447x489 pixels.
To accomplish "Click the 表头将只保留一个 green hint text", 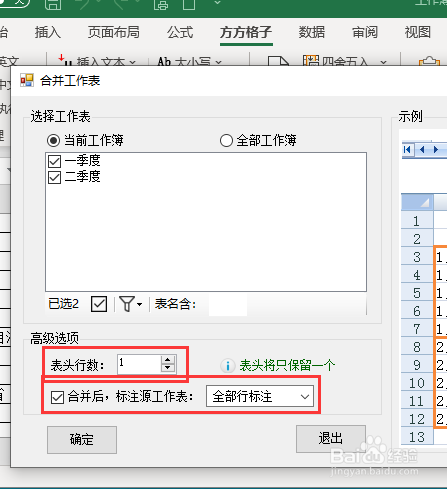I will click(287, 366).
